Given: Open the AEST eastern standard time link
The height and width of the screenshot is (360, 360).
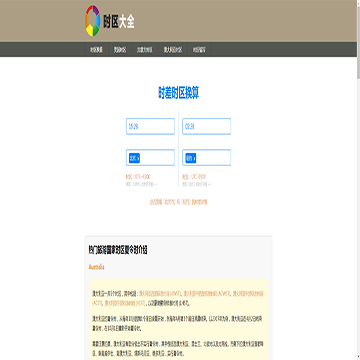Looking at the screenshot, I should (124, 303).
